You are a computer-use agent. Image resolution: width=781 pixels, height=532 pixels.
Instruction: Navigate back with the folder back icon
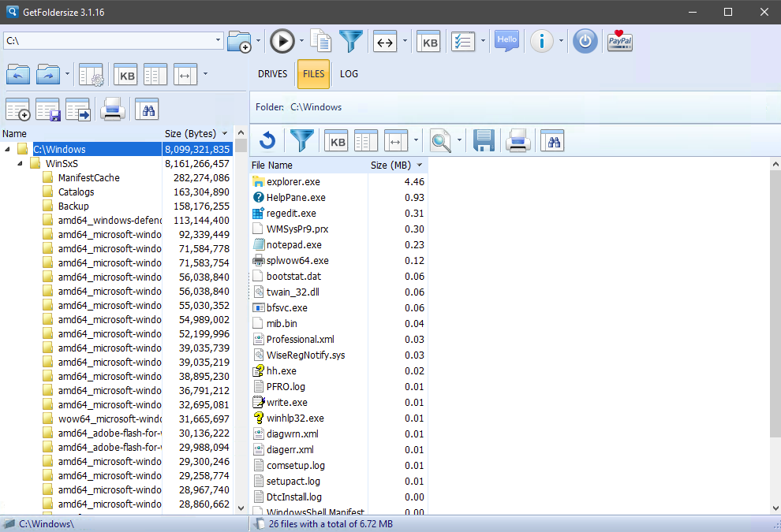(18, 75)
